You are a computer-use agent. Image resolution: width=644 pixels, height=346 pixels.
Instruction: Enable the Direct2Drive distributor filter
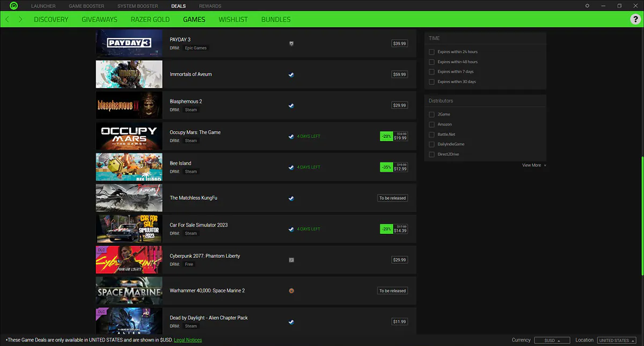(x=431, y=154)
